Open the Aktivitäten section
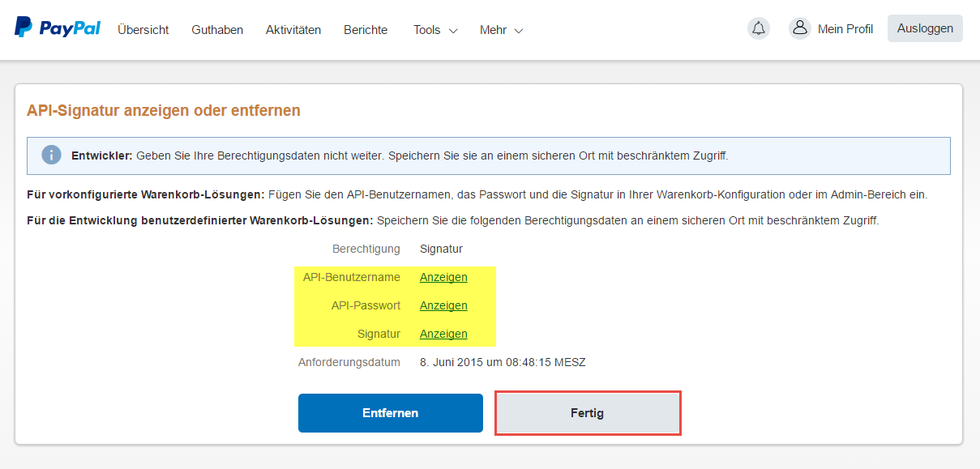The height and width of the screenshot is (469, 980). pyautogui.click(x=293, y=30)
